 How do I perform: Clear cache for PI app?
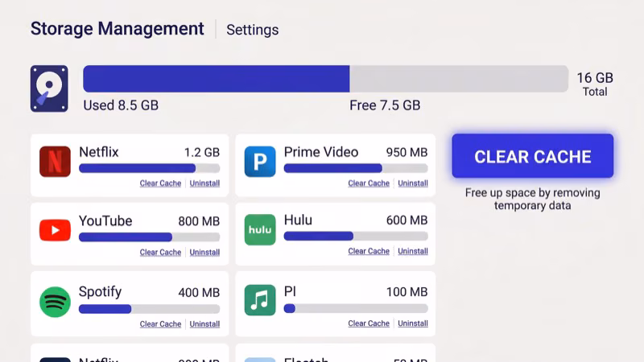(x=369, y=323)
